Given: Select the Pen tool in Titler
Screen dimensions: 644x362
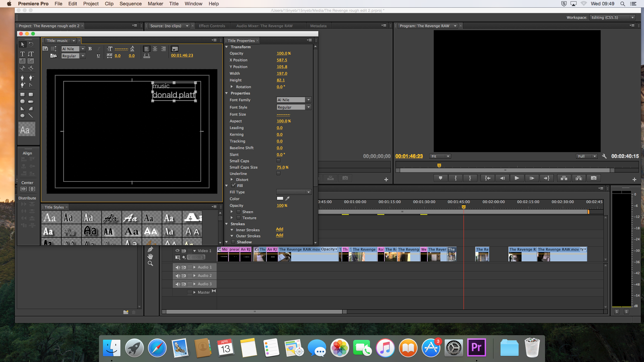Looking at the screenshot, I should point(22,78).
